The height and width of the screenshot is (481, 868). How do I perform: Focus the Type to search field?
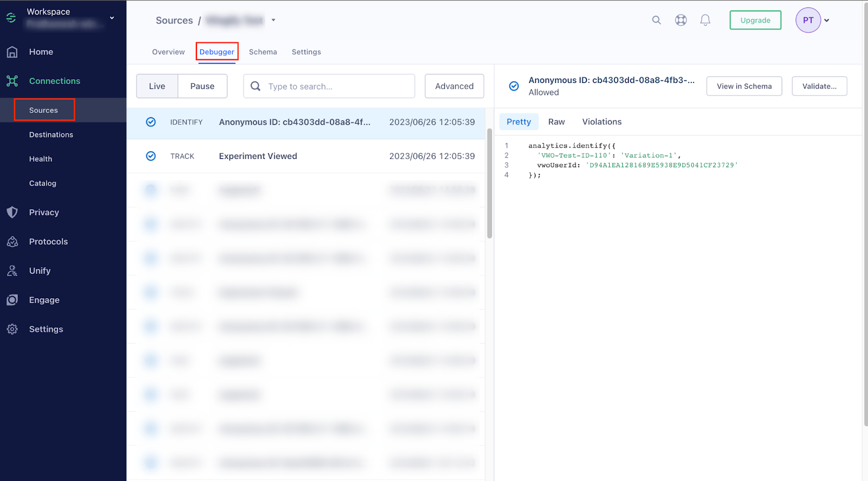point(329,86)
